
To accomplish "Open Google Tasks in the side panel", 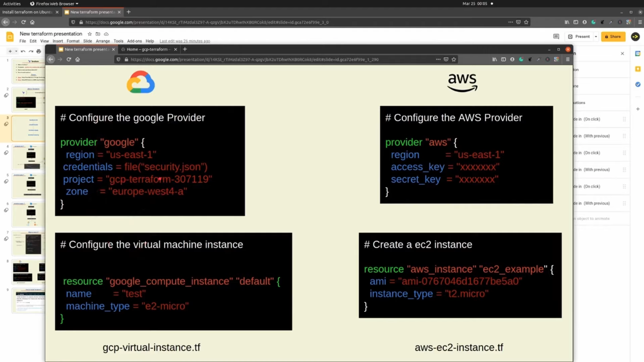I will tap(637, 84).
